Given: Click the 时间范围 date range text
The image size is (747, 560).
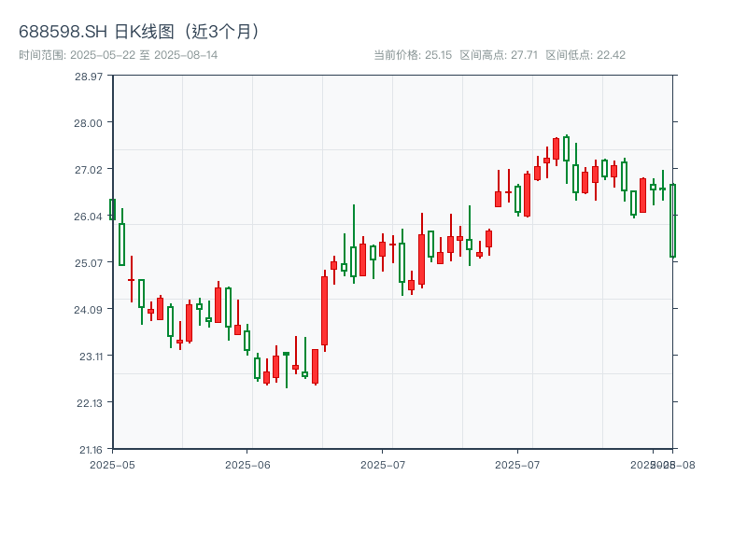Looking at the screenshot, I should tap(118, 55).
